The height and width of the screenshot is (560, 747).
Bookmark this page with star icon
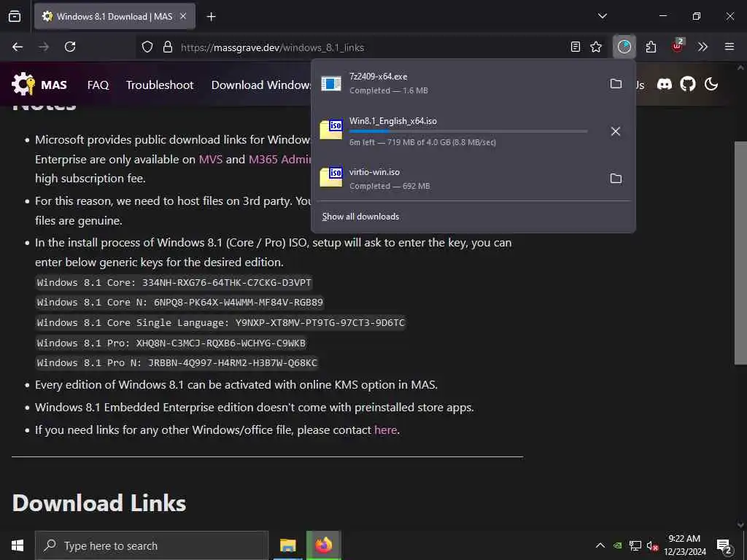pos(596,47)
